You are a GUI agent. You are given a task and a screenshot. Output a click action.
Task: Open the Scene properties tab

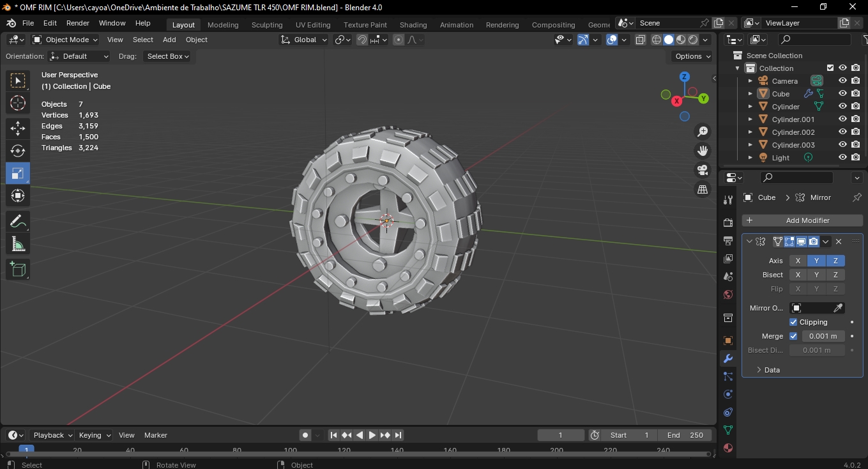click(728, 277)
